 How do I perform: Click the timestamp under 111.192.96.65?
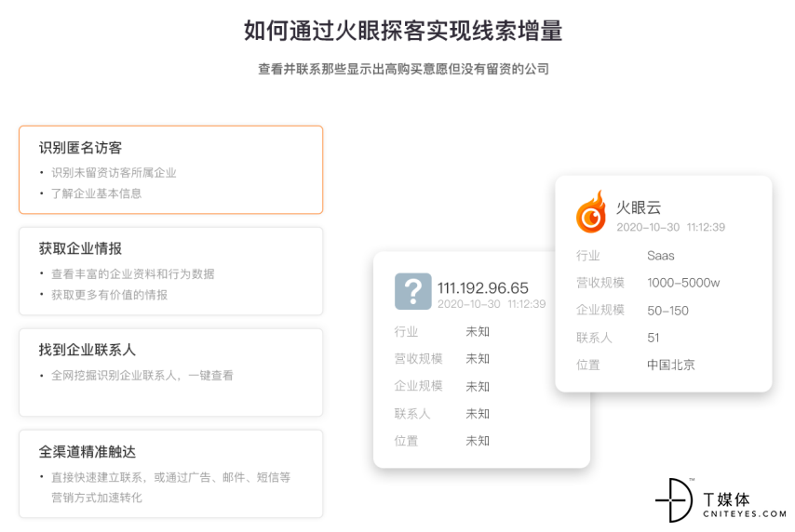492,304
